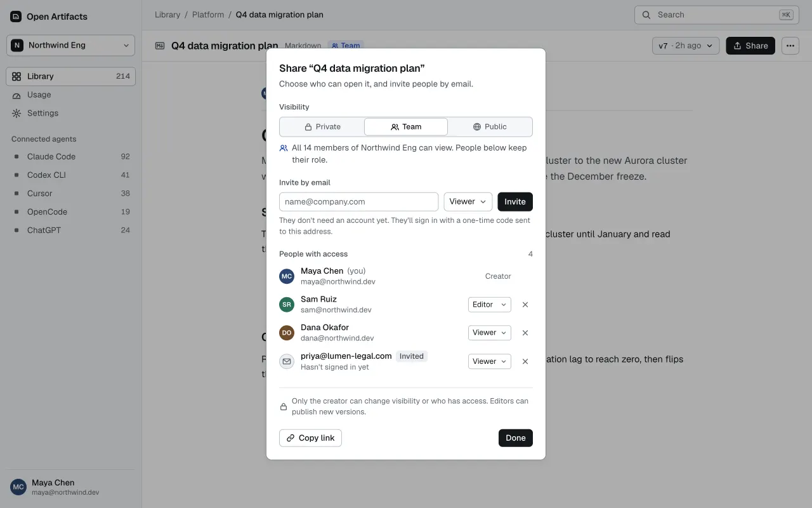Click the "People with access" count 4
Image resolution: width=812 pixels, height=508 pixels.
click(x=530, y=254)
